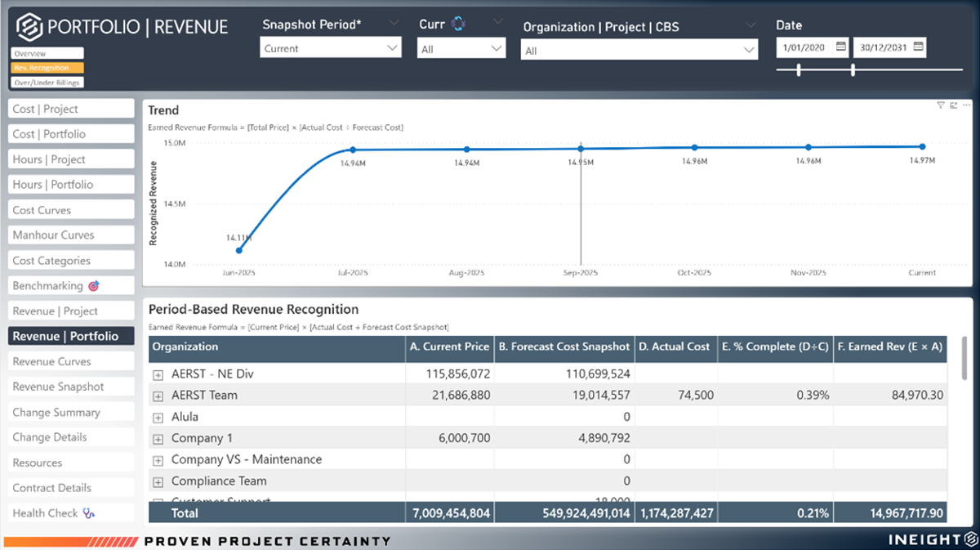This screenshot has height=550, width=980.
Task: Click the Oct-2025 trend data point
Action: [x=694, y=148]
